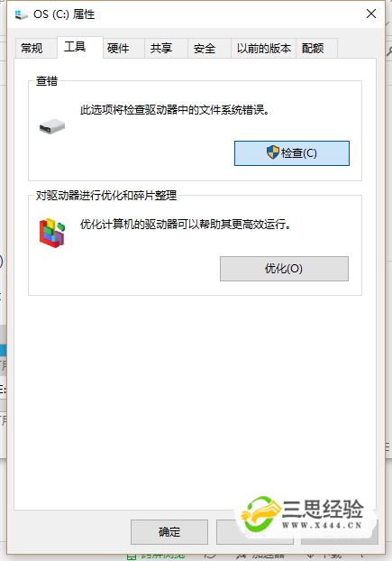Image resolution: width=392 pixels, height=561 pixels.
Task: Open the 硬件 tab
Action: pyautogui.click(x=118, y=48)
